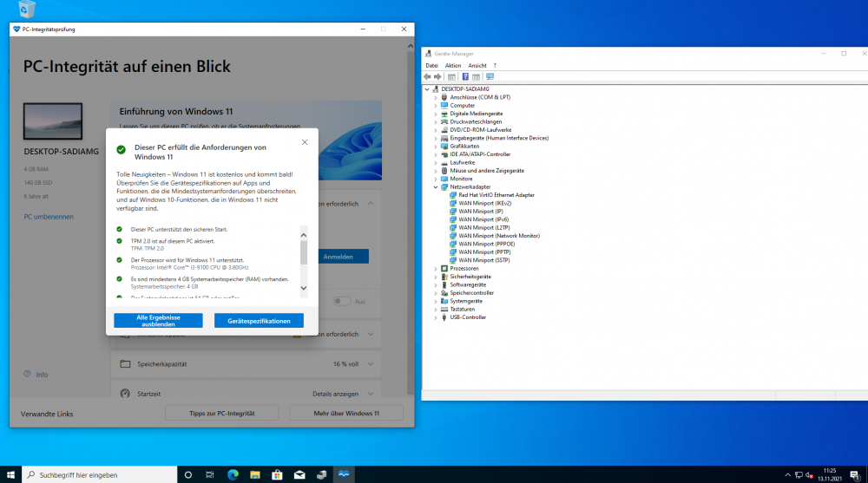This screenshot has height=483, width=868.
Task: Open the blue Help icon in Geräte-Manager toolbar
Action: point(465,77)
